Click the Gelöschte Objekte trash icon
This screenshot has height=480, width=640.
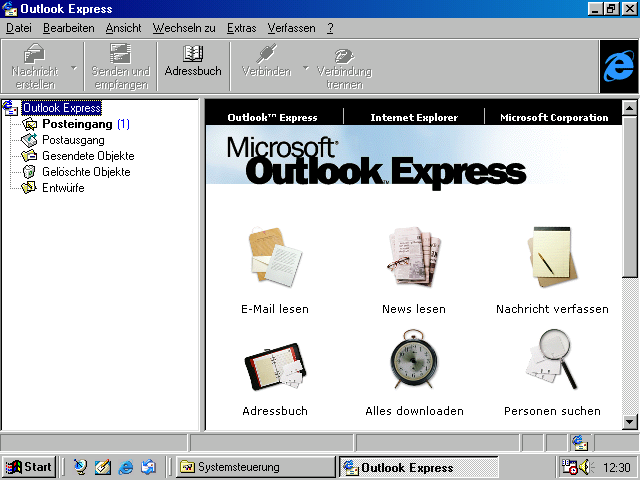click(29, 172)
